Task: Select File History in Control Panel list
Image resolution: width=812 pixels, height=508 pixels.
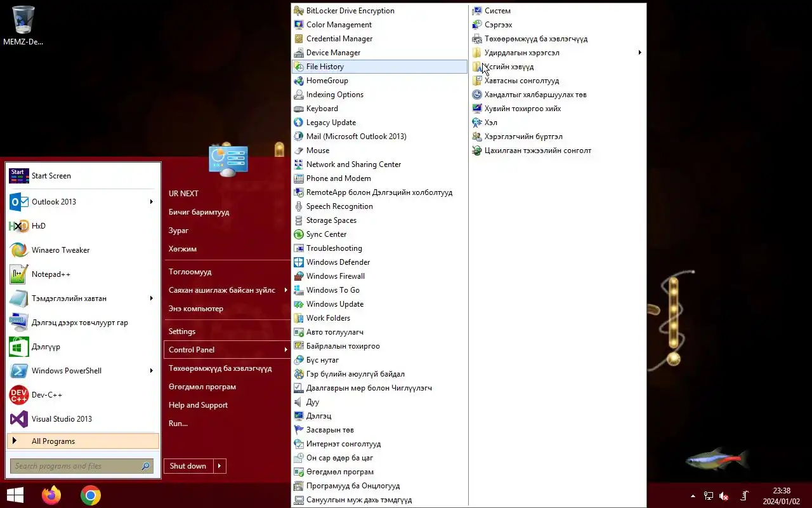Action: (x=379, y=67)
